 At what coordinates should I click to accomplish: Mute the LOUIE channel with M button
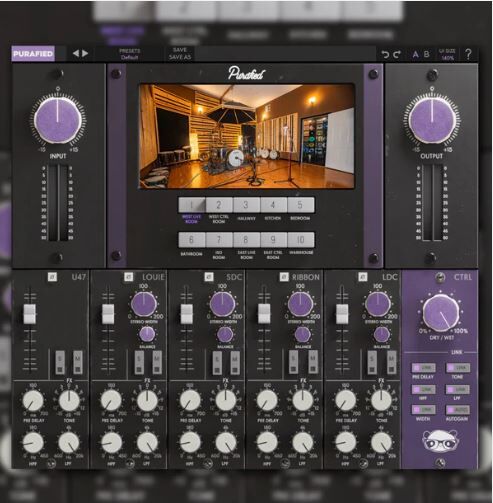tap(157, 362)
